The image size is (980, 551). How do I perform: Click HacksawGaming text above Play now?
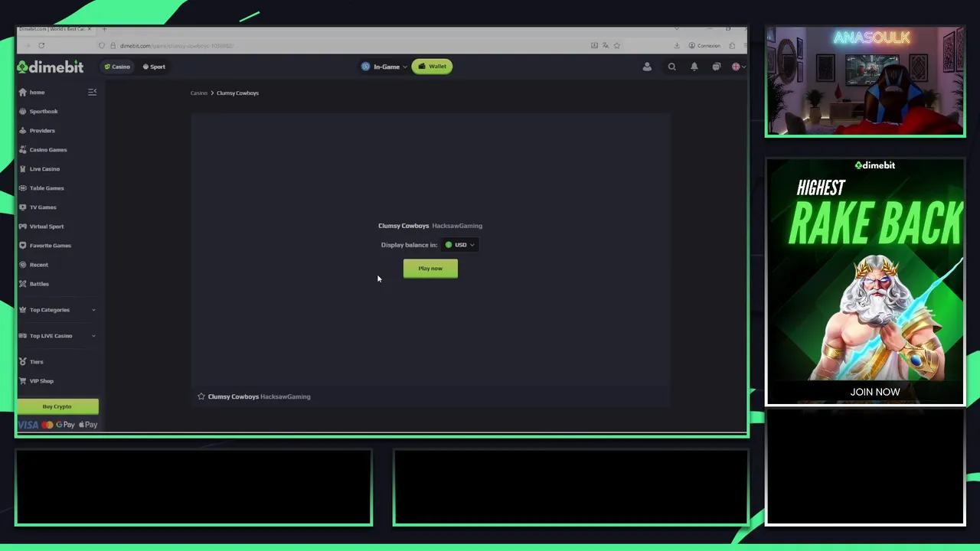(457, 226)
